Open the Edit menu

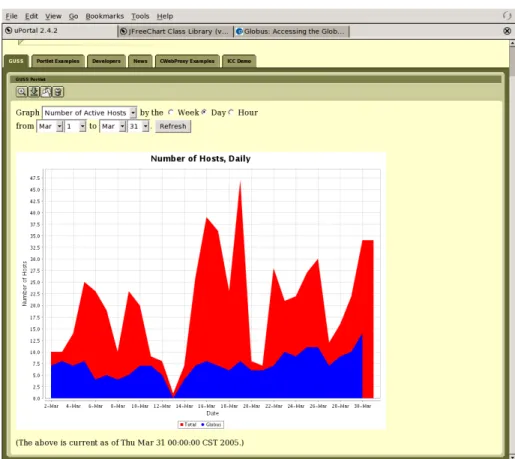(x=31, y=16)
